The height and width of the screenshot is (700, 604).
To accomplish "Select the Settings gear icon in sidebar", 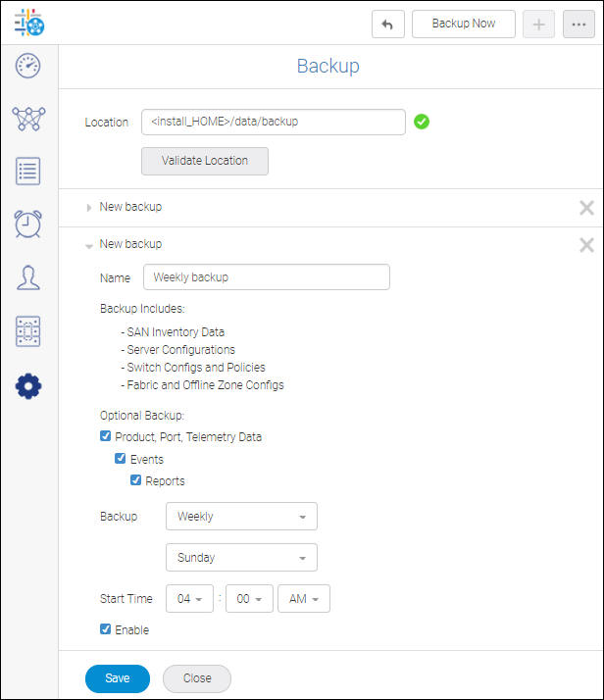I will (28, 386).
